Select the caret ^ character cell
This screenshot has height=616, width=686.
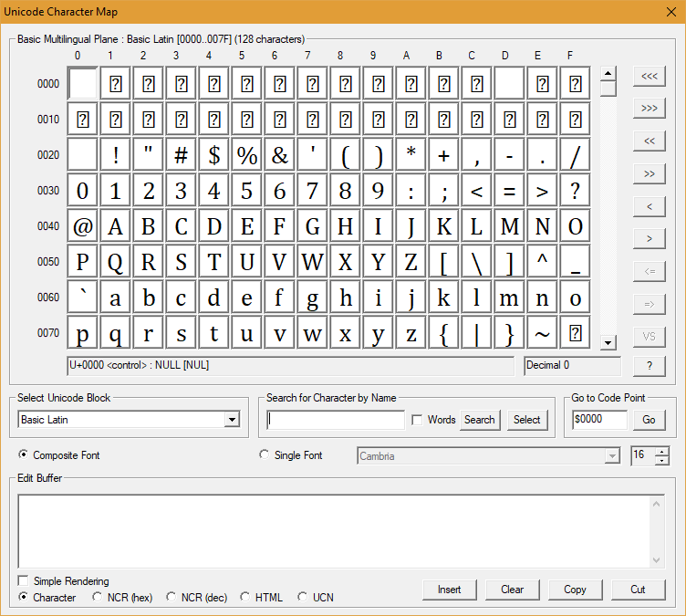(542, 261)
